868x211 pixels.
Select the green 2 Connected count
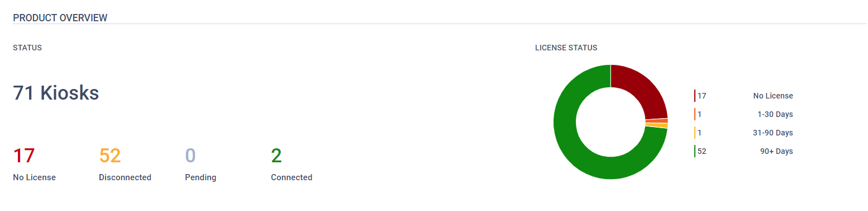coord(276,156)
